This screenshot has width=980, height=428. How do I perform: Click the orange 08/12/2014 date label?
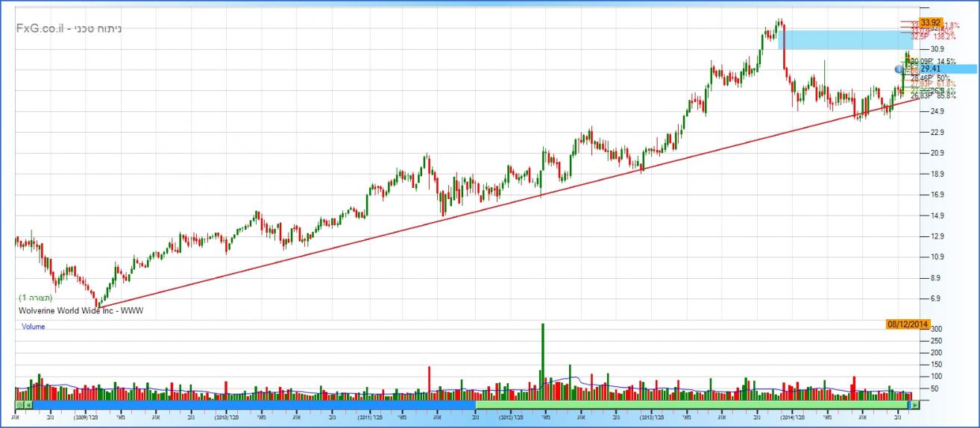click(907, 324)
